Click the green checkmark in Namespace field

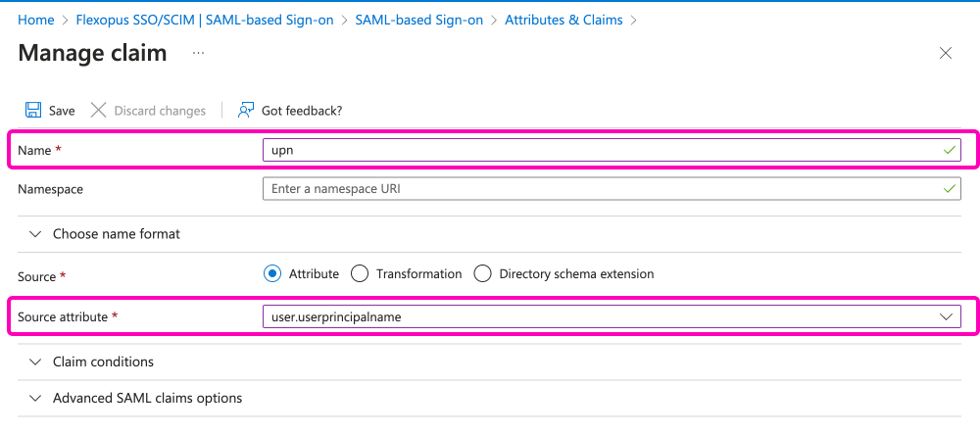pyautogui.click(x=948, y=188)
